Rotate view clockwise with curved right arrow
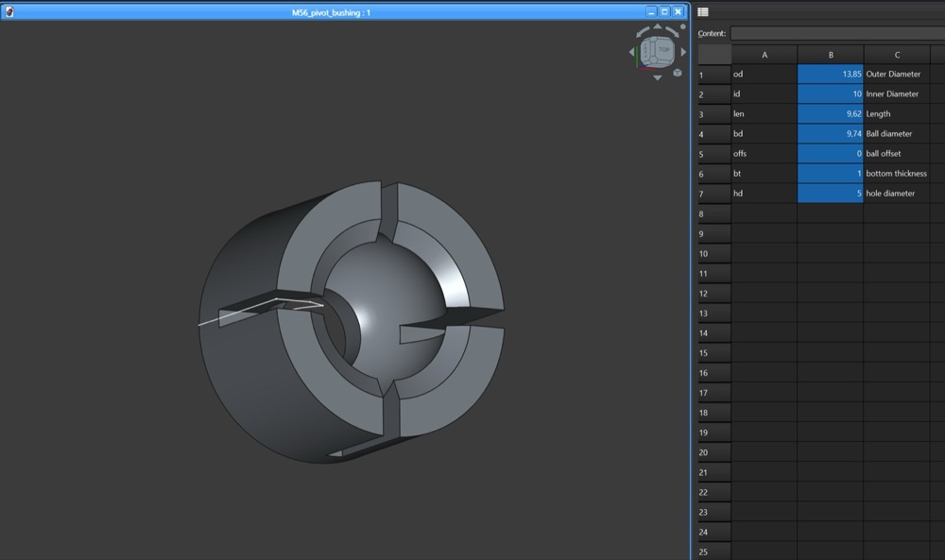This screenshot has height=560, width=945. click(x=673, y=32)
